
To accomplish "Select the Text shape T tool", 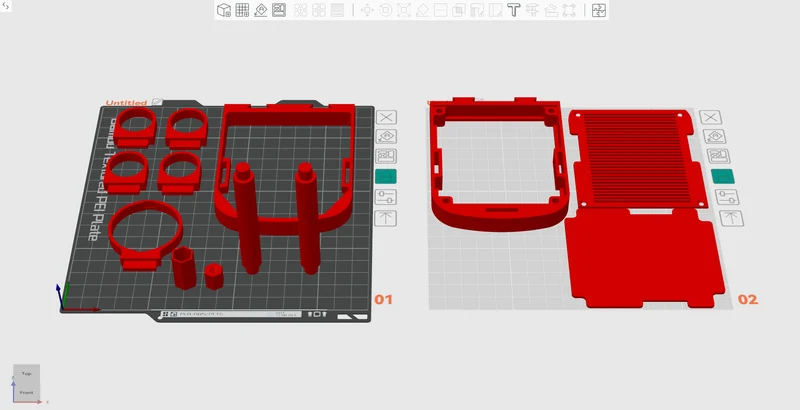I will tap(514, 10).
